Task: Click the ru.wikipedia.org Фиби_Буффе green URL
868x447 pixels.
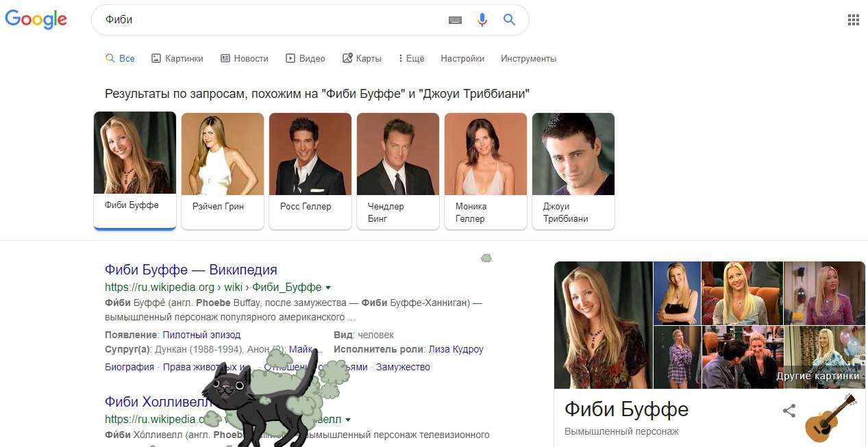Action: (x=213, y=288)
